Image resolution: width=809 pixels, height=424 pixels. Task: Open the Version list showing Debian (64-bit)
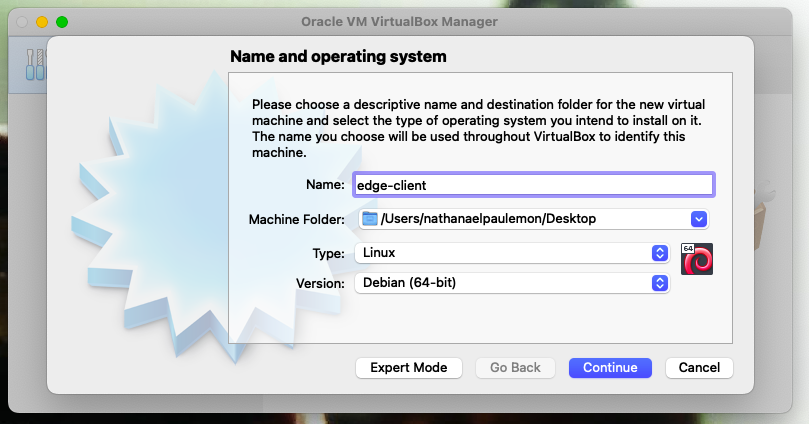(x=512, y=283)
